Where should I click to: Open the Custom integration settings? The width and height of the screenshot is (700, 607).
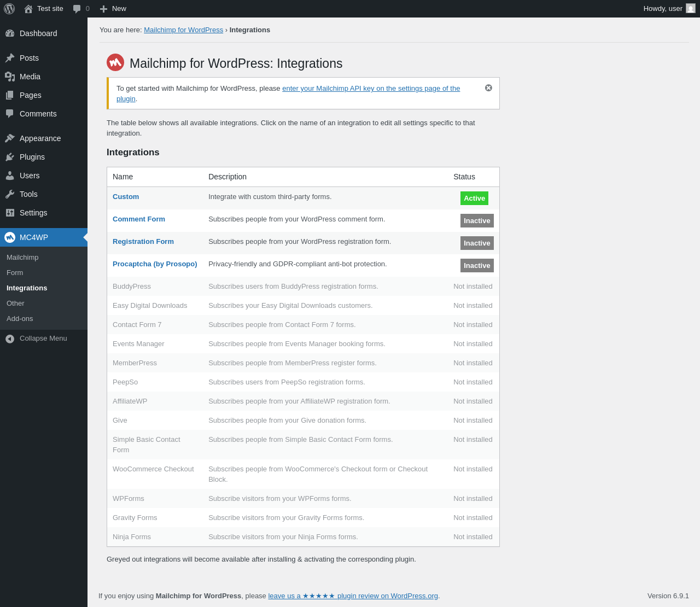click(x=126, y=197)
